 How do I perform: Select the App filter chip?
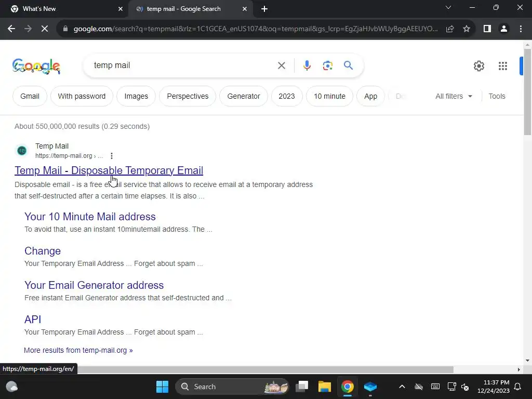click(370, 96)
